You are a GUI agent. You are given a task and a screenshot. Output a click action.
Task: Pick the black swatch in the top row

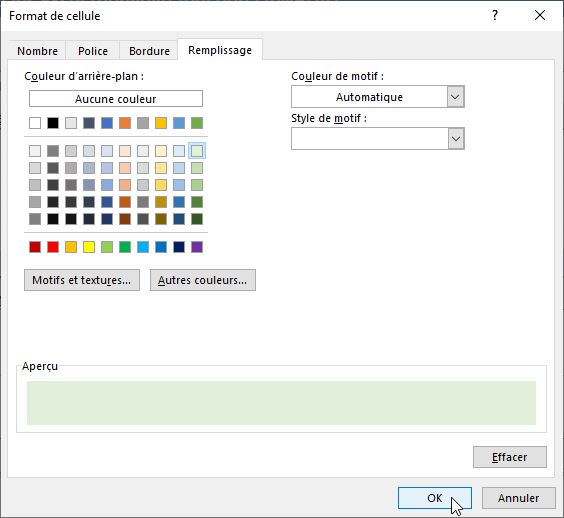(x=53, y=123)
